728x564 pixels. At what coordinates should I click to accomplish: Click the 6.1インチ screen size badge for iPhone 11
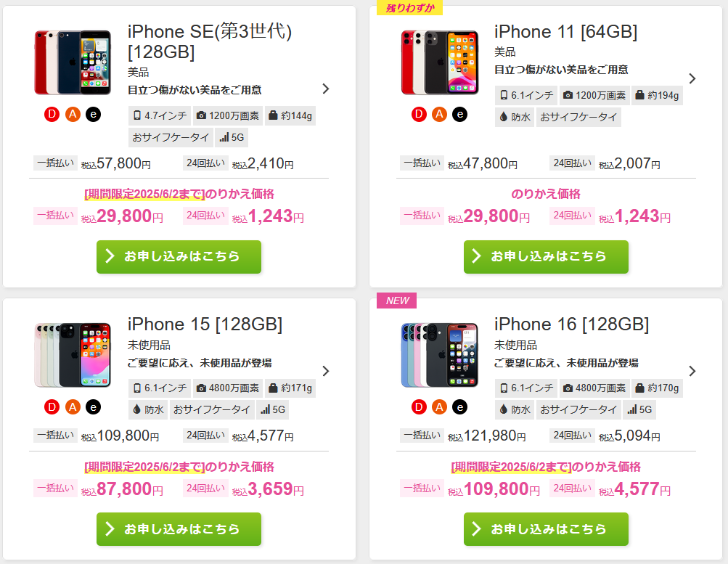point(526,95)
